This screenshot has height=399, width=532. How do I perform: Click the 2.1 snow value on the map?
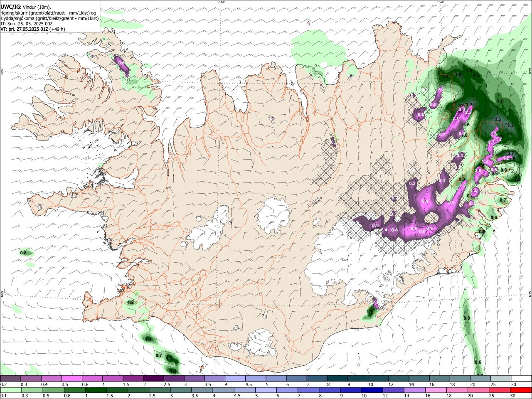pos(455,119)
